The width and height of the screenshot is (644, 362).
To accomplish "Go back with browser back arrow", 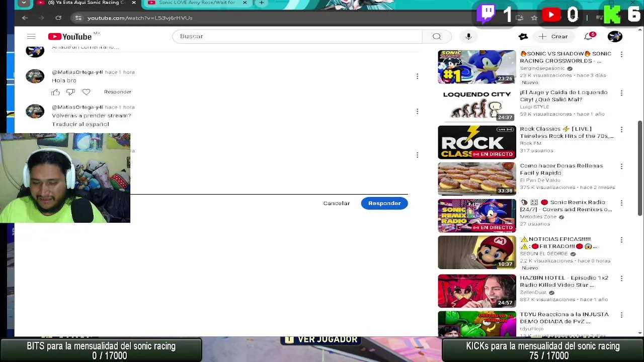I will click(x=25, y=18).
